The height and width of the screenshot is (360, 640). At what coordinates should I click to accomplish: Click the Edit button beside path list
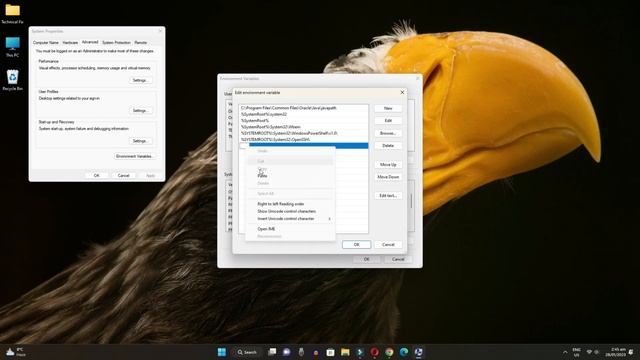tap(388, 120)
